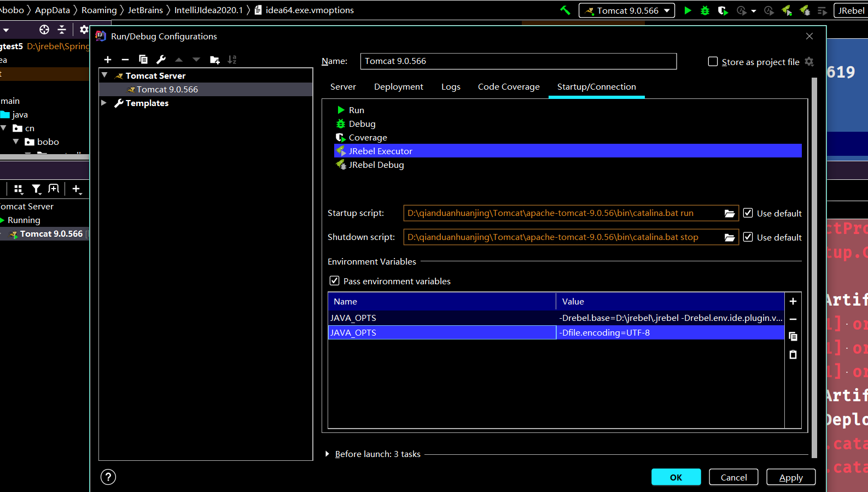Click group-by icon in Services panel
The image size is (868, 492).
[19, 189]
